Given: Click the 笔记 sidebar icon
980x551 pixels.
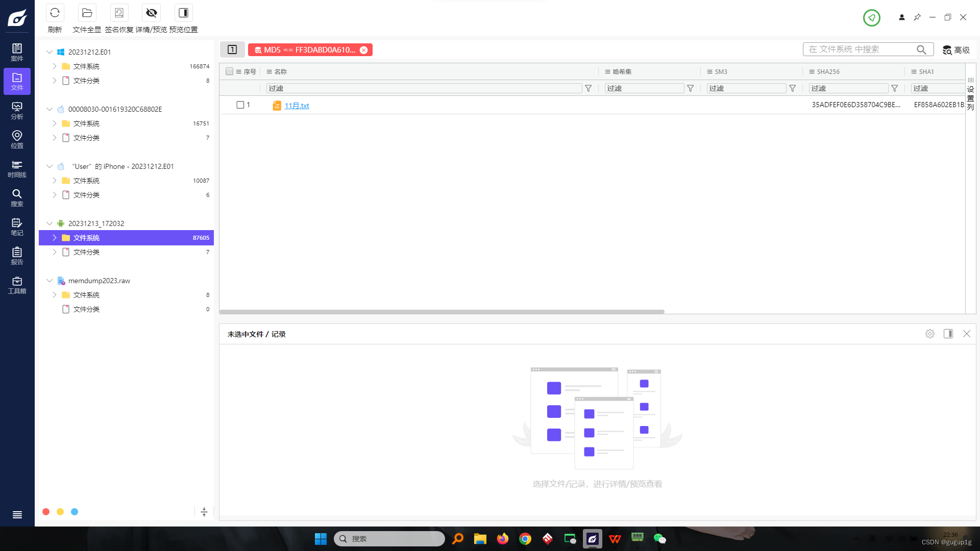Looking at the screenshot, I should pos(17,227).
